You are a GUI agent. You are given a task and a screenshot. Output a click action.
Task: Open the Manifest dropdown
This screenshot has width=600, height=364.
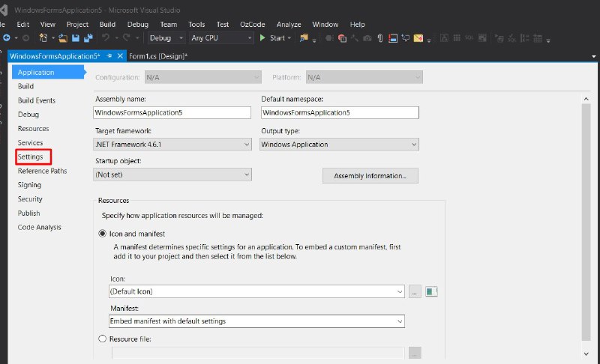256,321
